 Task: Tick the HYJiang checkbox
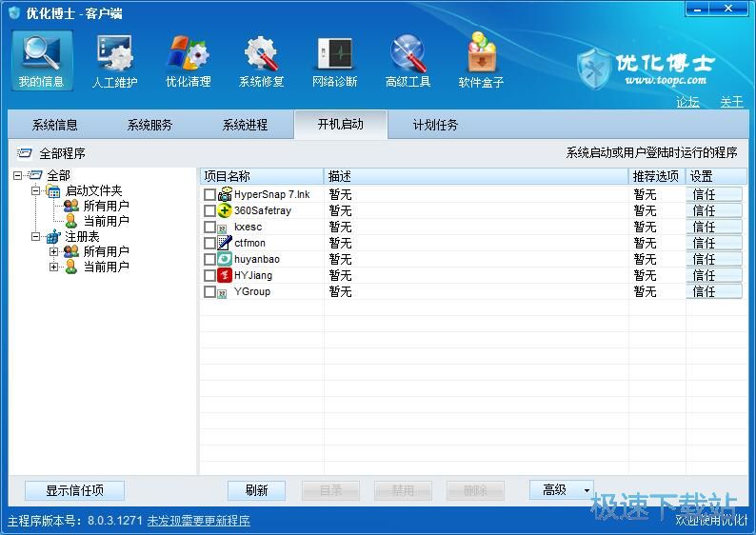point(209,275)
